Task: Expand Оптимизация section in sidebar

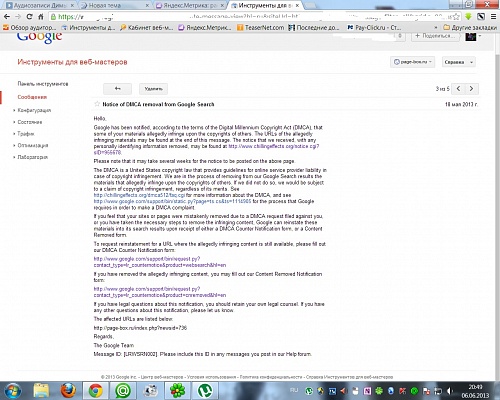Action: 33,145
